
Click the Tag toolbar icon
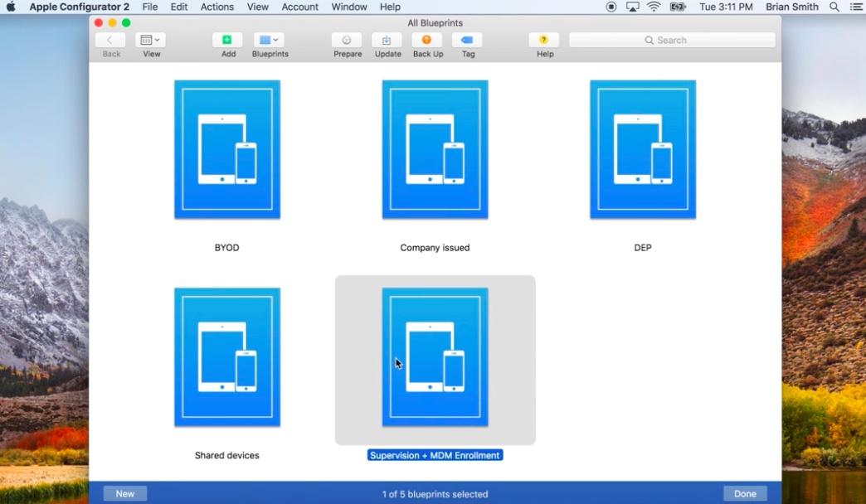click(467, 40)
